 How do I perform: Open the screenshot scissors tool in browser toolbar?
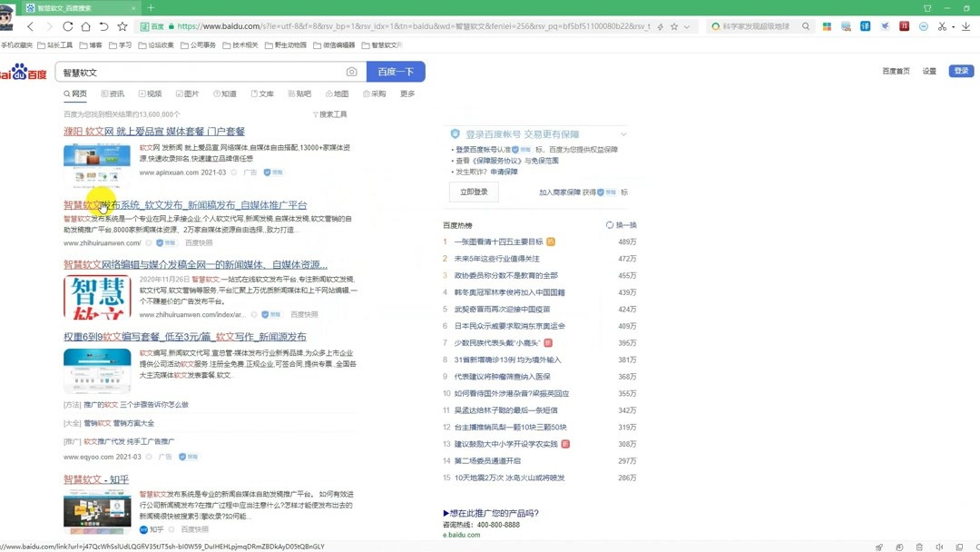pyautogui.click(x=941, y=26)
